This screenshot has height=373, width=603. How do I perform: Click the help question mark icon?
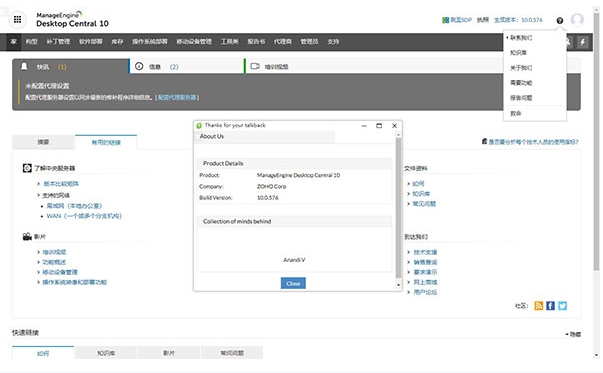click(560, 20)
